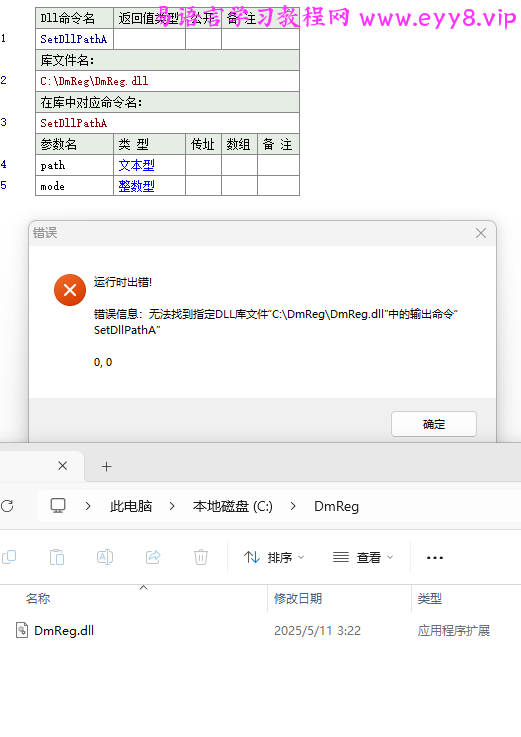521x737 pixels.
Task: Open the 查看 view dropdown
Action: [363, 557]
